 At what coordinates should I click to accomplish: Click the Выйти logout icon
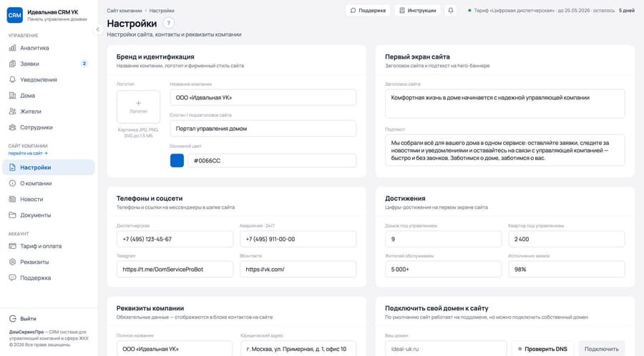coord(13,319)
